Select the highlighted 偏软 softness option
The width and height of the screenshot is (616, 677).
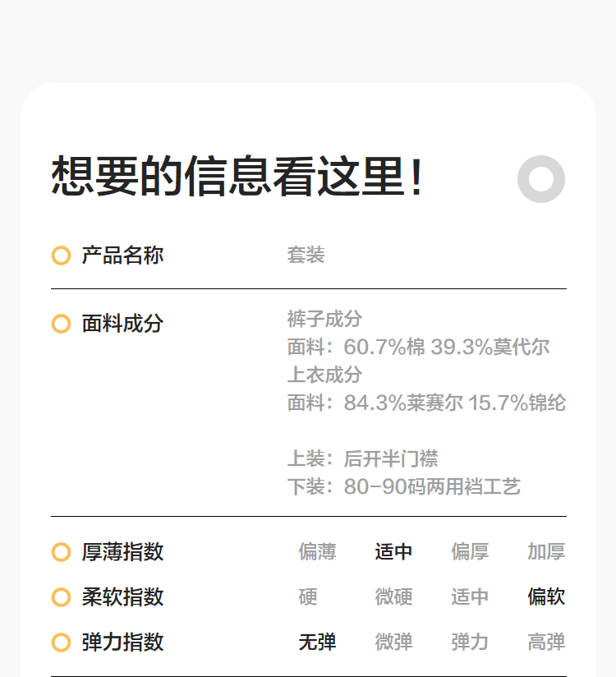coord(546,597)
